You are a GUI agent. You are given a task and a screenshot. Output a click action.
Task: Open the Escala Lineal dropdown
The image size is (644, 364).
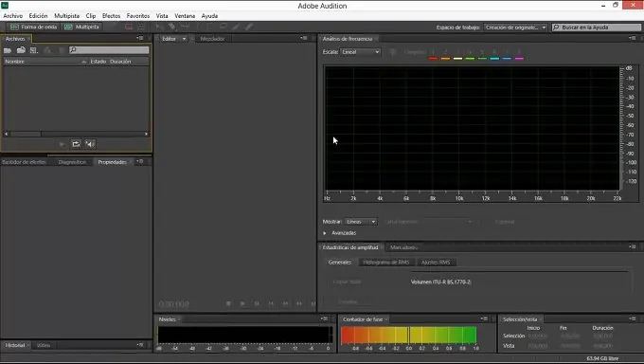tap(360, 52)
